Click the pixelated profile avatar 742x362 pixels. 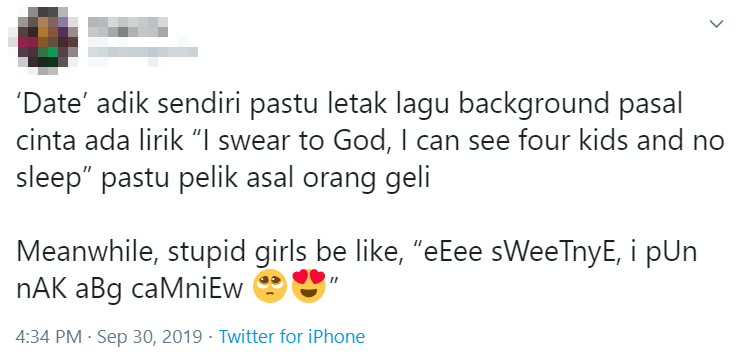[x=43, y=42]
